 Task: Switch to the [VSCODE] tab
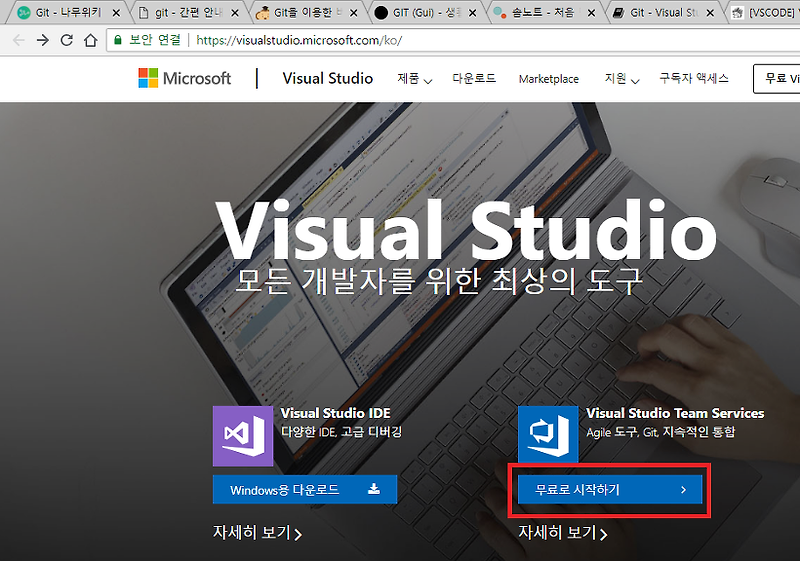point(763,12)
